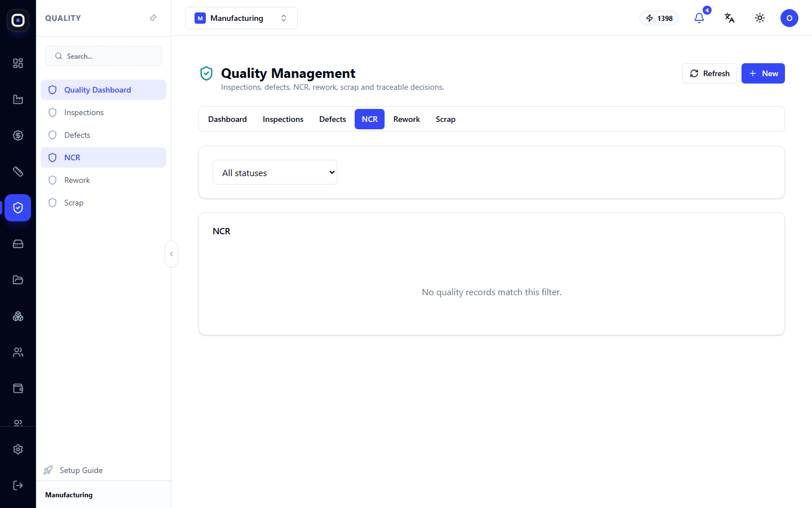The height and width of the screenshot is (508, 812).
Task: Open the All statuses dropdown
Action: (x=275, y=172)
